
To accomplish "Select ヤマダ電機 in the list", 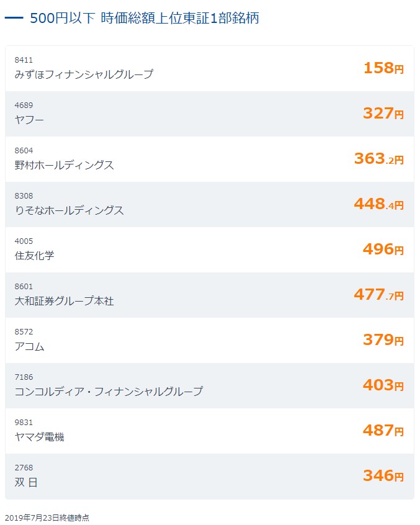I will 39,437.
